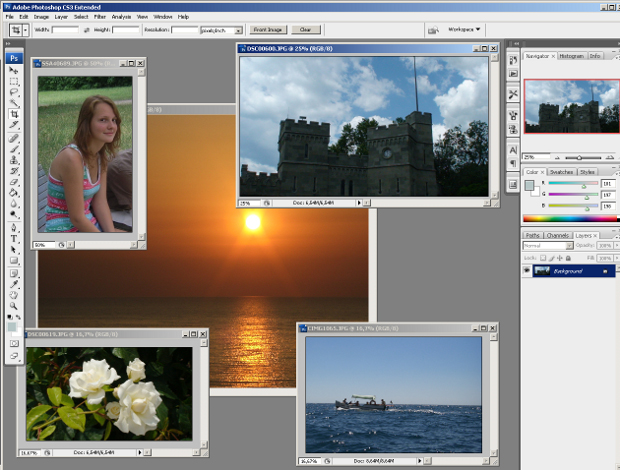
Task: Select the Zoom magnifier tool
Action: [14, 306]
